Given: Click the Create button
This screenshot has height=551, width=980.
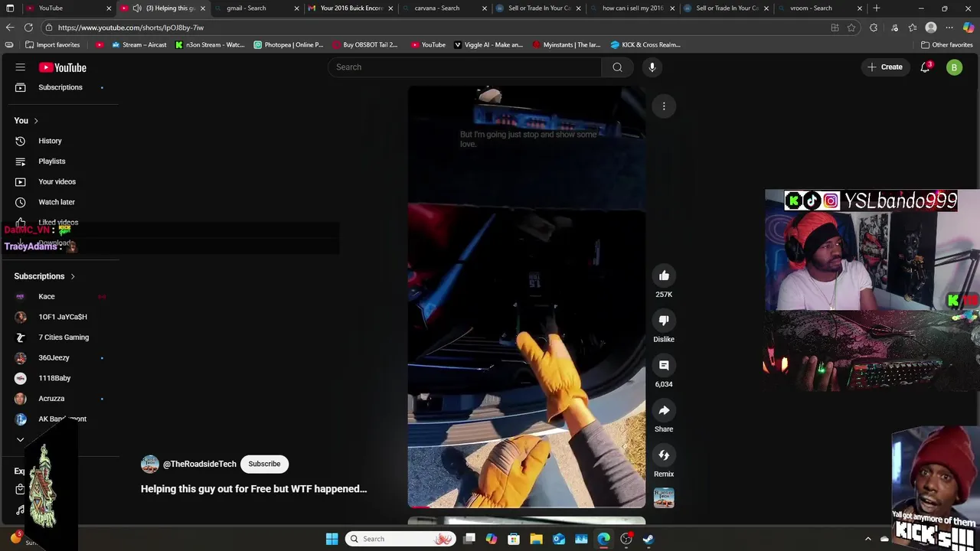Looking at the screenshot, I should 884,67.
